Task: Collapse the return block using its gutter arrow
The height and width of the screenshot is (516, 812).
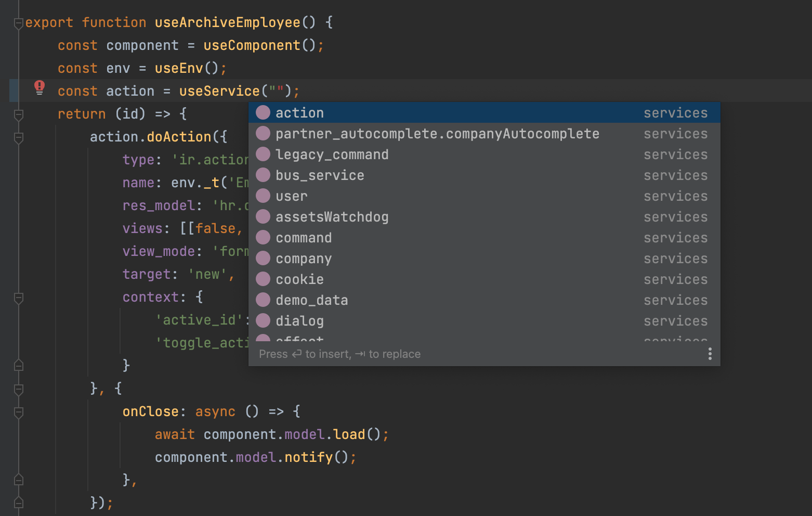Action: (19, 113)
